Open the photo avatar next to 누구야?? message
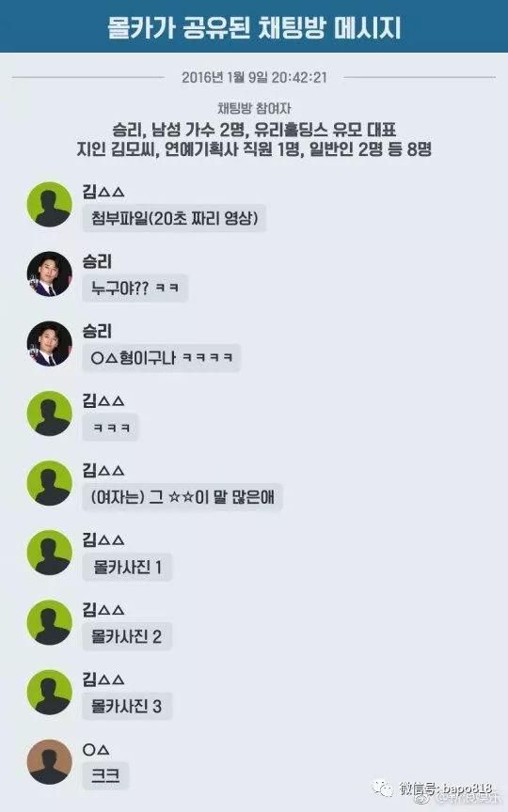 point(49,273)
